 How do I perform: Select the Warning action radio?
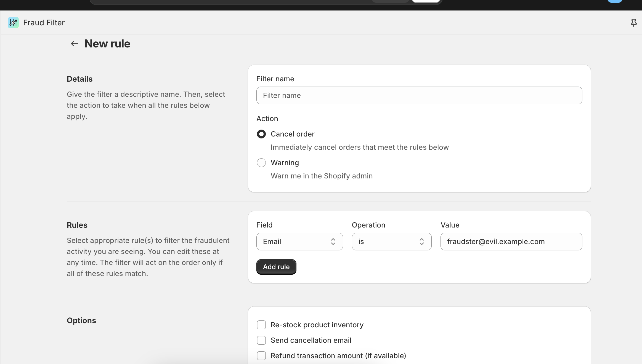click(261, 163)
